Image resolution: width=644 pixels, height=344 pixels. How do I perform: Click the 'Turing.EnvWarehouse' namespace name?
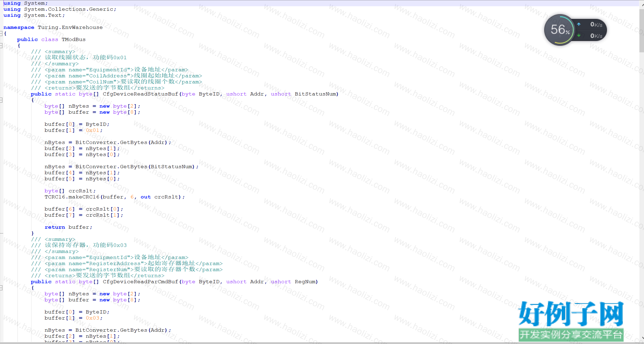70,27
